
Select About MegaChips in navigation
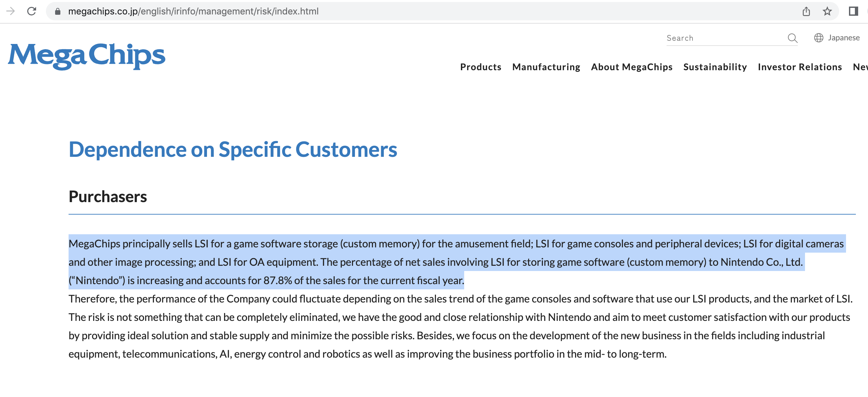point(631,67)
